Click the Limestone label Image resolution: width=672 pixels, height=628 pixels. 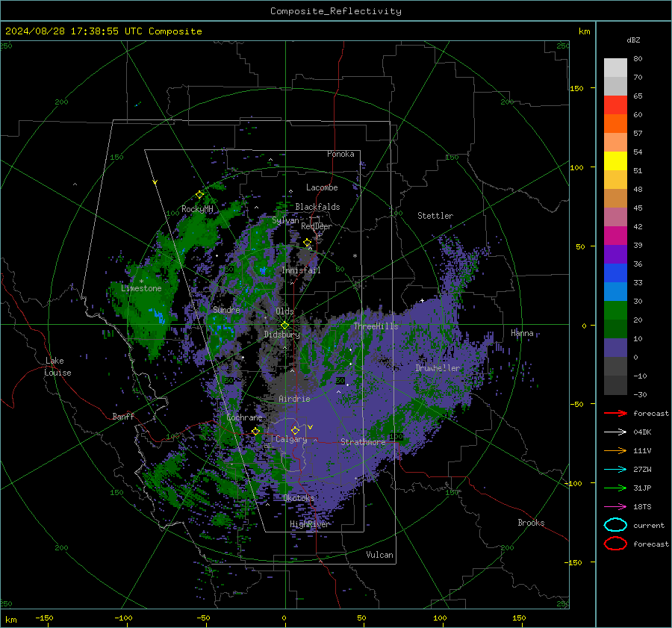[141, 288]
